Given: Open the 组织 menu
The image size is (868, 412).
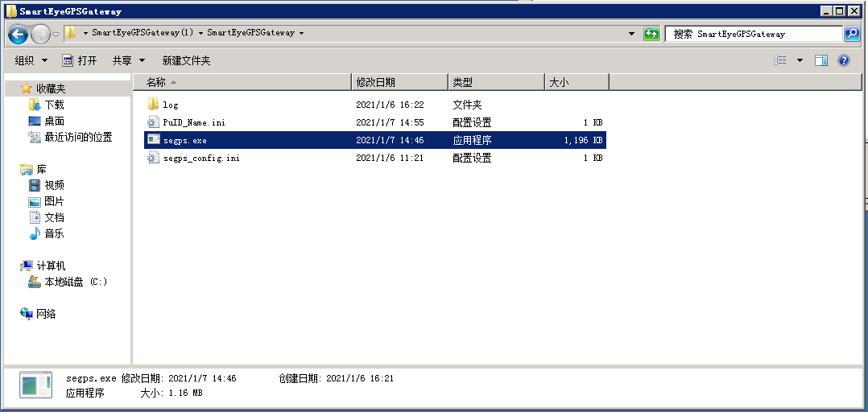Looking at the screenshot, I should click(x=31, y=60).
